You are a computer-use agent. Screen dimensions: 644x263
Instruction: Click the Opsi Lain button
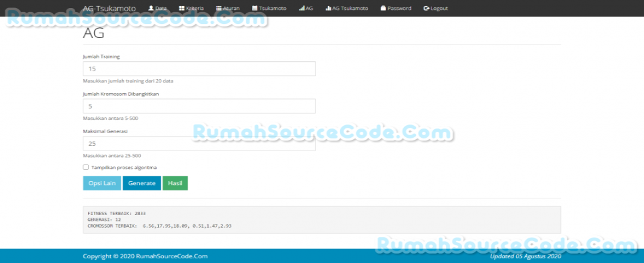coord(102,183)
